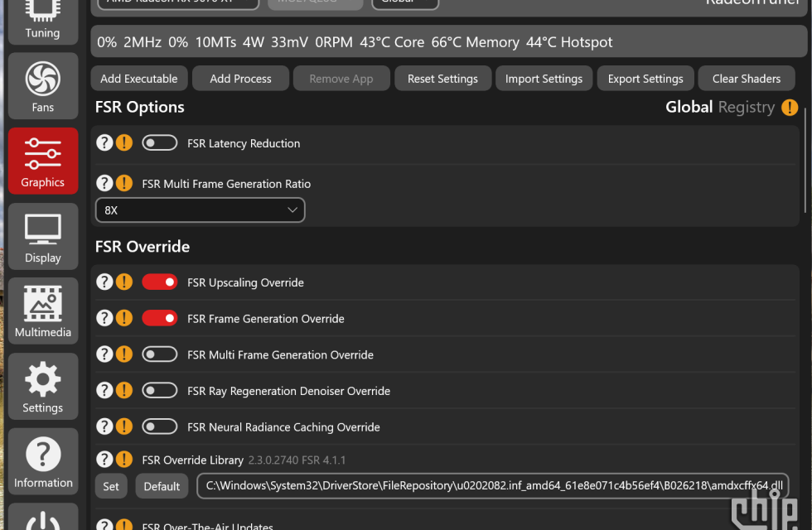Click warning icon for FSR Frame Generation Override
Screen dimensions: 812x530
(x=124, y=318)
